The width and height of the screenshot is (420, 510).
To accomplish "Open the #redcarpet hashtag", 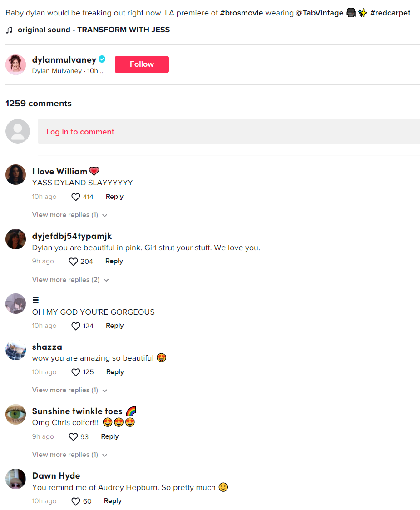I will [x=390, y=13].
